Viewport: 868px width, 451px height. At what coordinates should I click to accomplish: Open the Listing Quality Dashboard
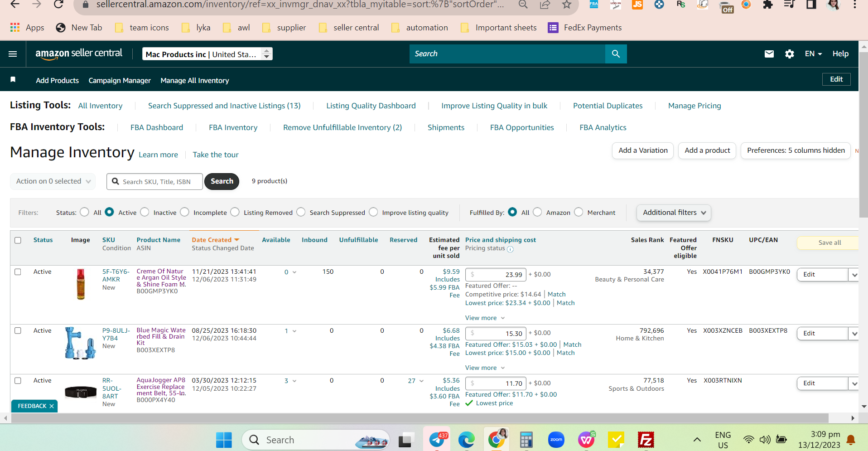[x=371, y=106]
